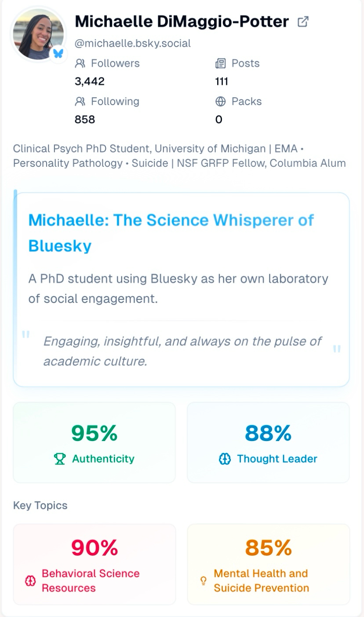Open the Mental Health and Suicide Prevention topic
The height and width of the screenshot is (617, 364).
268,564
